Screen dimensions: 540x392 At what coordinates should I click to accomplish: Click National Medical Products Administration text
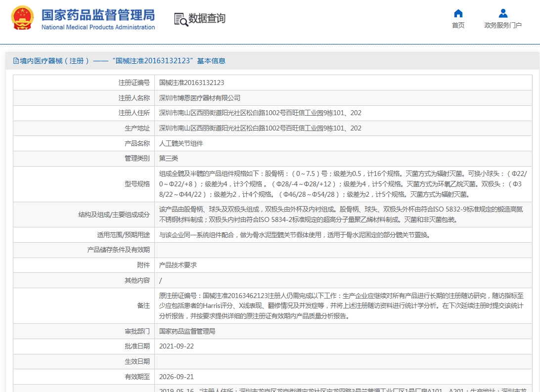pyautogui.click(x=98, y=27)
